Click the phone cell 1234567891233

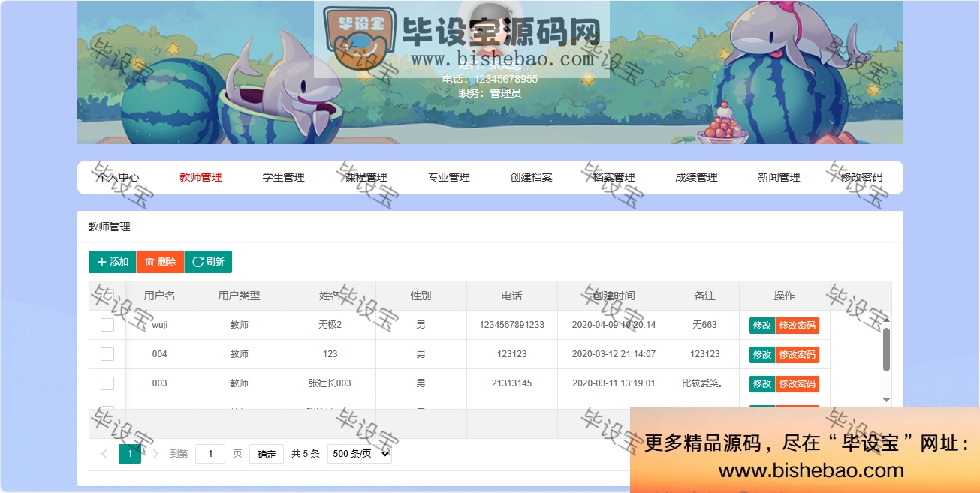click(511, 325)
